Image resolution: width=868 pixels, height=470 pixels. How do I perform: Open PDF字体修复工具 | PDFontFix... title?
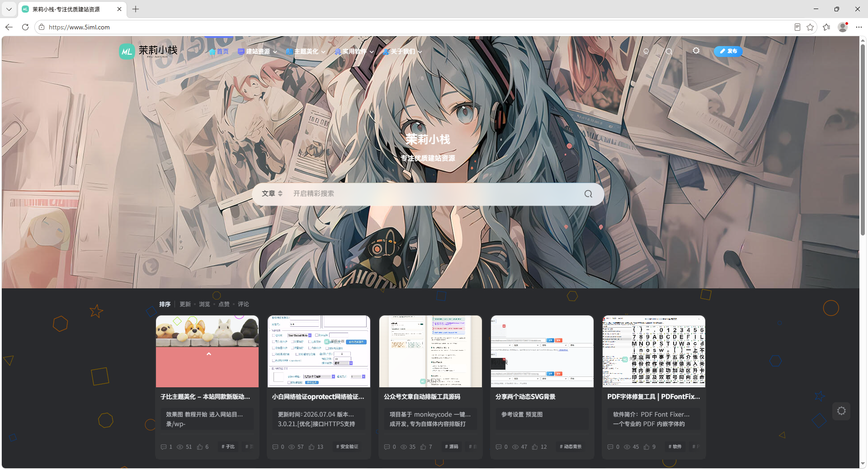tap(654, 397)
